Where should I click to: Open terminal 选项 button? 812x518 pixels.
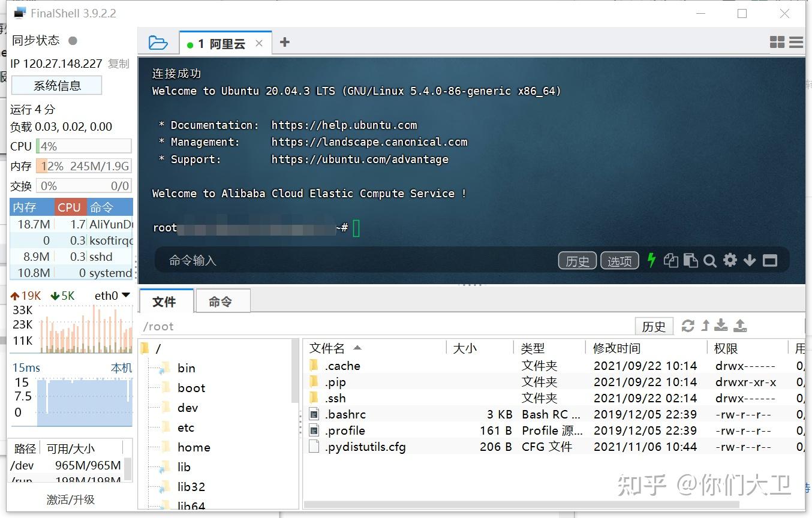619,261
